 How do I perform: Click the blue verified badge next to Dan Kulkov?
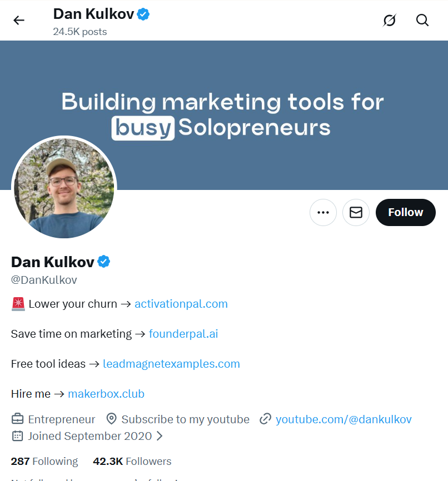pyautogui.click(x=104, y=261)
